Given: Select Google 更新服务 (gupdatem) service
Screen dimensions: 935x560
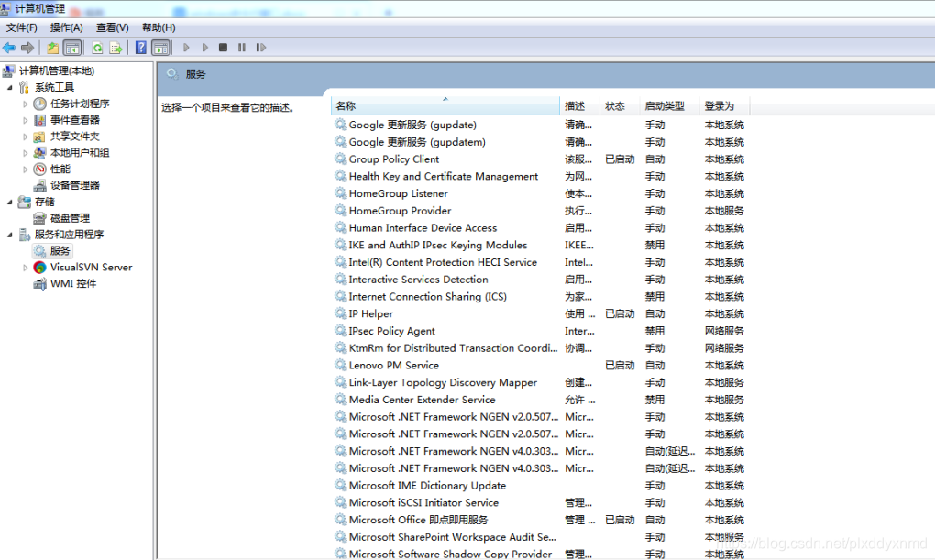Looking at the screenshot, I should click(417, 143).
